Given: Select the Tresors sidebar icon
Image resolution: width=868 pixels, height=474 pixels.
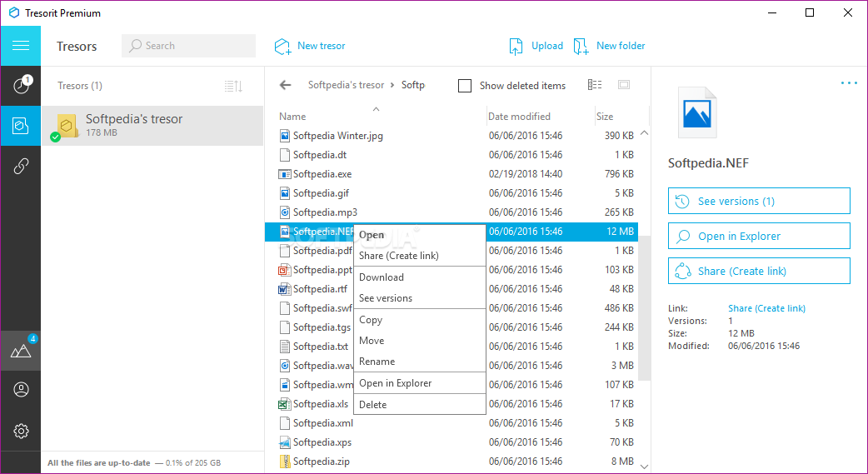Looking at the screenshot, I should [21, 126].
